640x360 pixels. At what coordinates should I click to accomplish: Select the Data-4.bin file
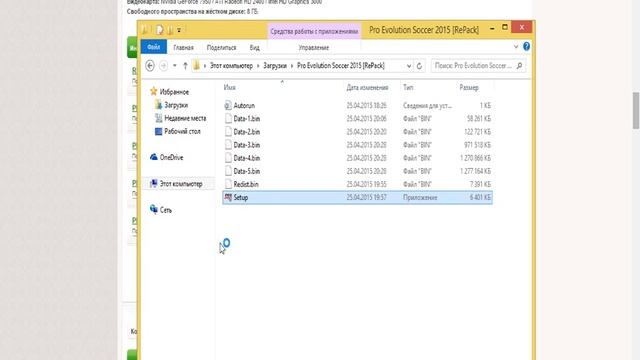click(247, 158)
